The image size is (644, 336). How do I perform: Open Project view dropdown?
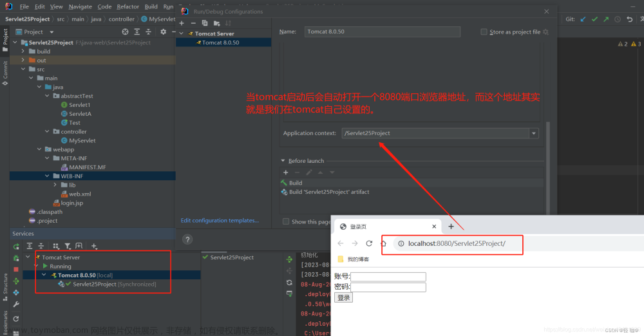coord(52,32)
